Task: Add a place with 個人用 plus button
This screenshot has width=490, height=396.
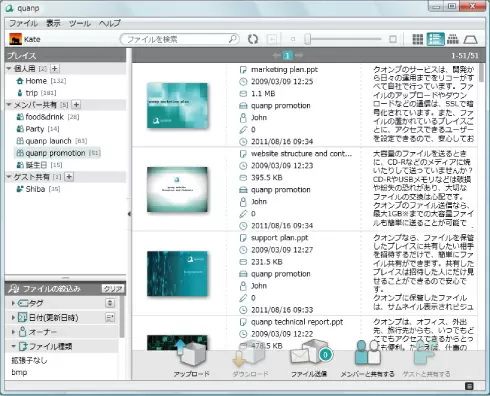Action: [55, 68]
